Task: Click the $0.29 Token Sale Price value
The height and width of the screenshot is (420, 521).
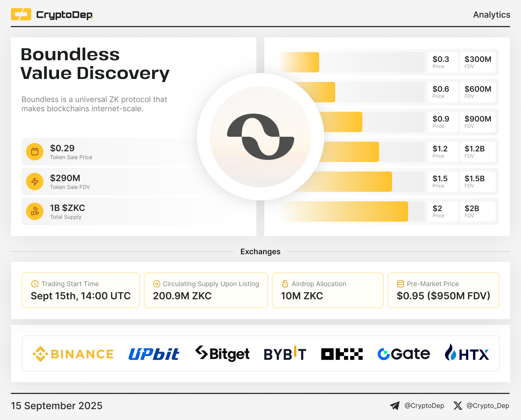Action: click(x=62, y=148)
